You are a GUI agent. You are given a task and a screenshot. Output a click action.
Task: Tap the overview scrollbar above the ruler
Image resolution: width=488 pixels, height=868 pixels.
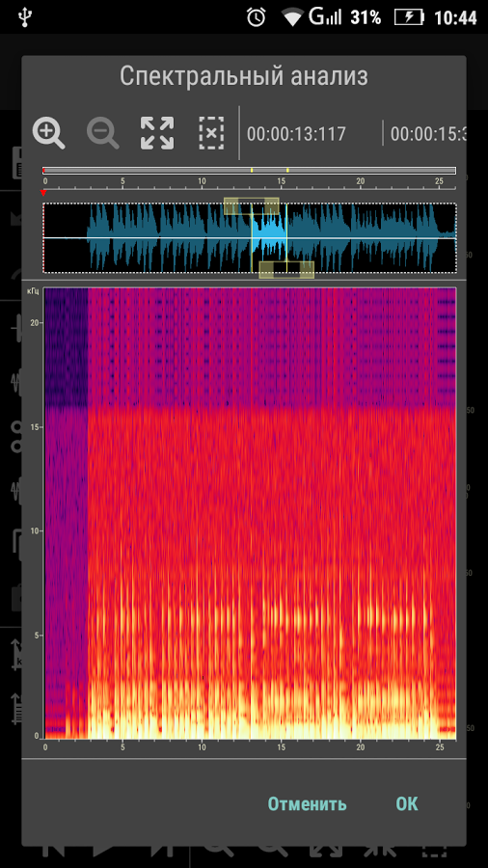[250, 171]
